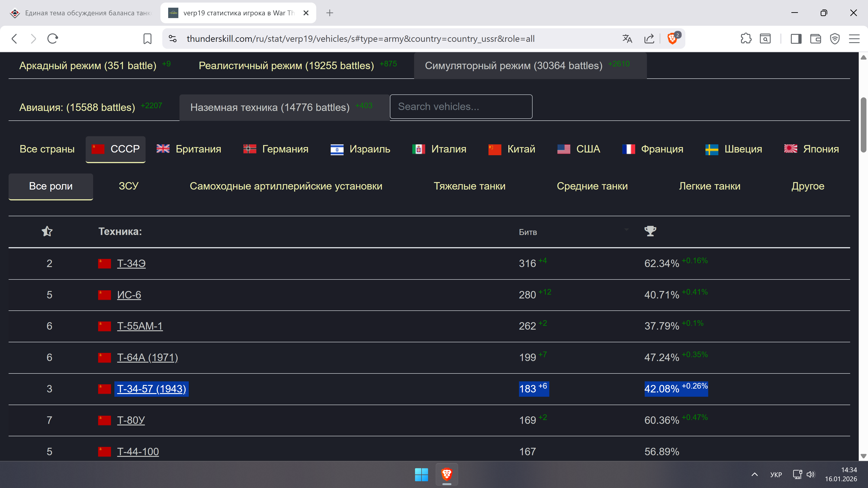Toggle the sidebar panel icon
The height and width of the screenshot is (488, 868).
point(796,39)
